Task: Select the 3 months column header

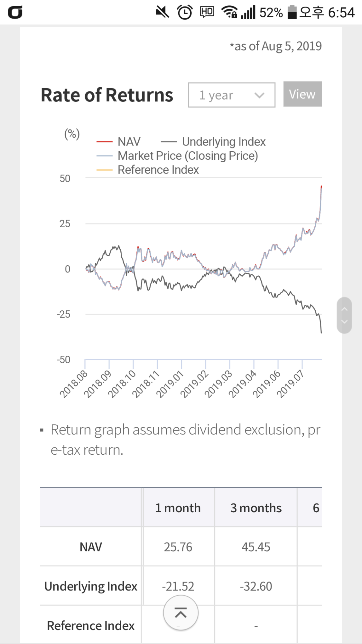Action: click(x=256, y=508)
